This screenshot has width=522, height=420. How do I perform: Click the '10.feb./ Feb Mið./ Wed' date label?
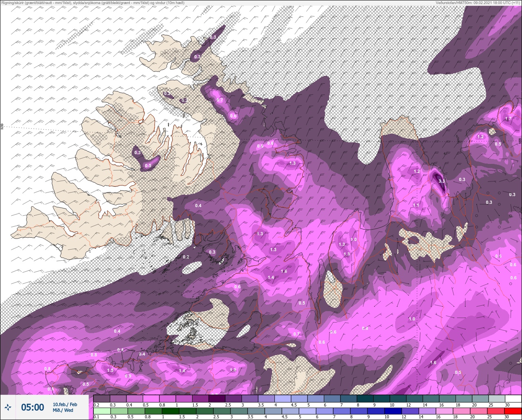click(65, 407)
